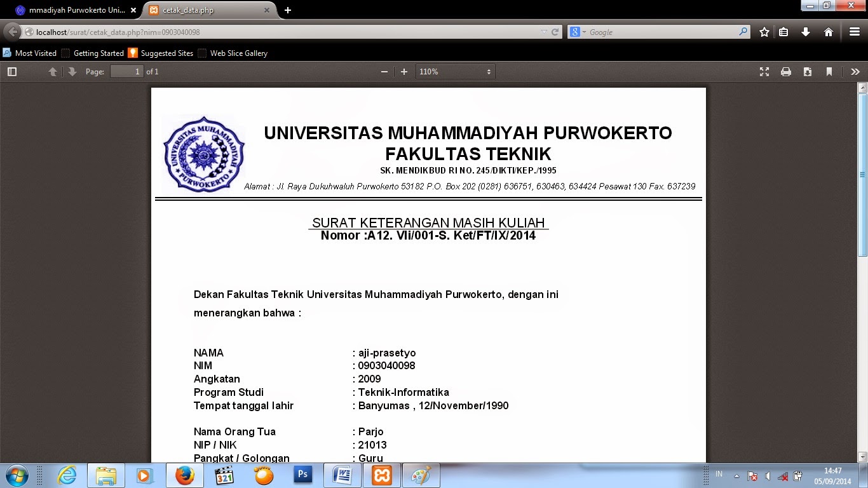Switch PDF viewer to presentation mode
Image resolution: width=868 pixels, height=488 pixels.
coord(764,72)
